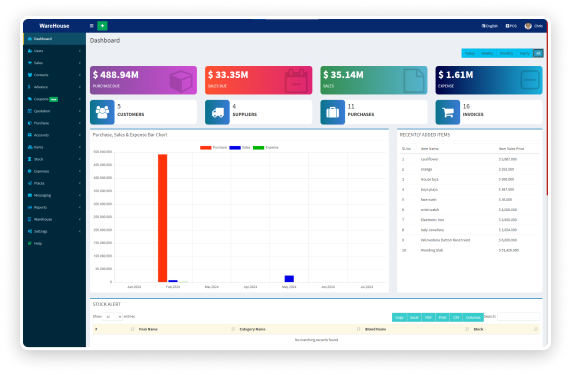Viewport: 571px width, 375px height.
Task: Click the PDF export button
Action: tap(428, 317)
